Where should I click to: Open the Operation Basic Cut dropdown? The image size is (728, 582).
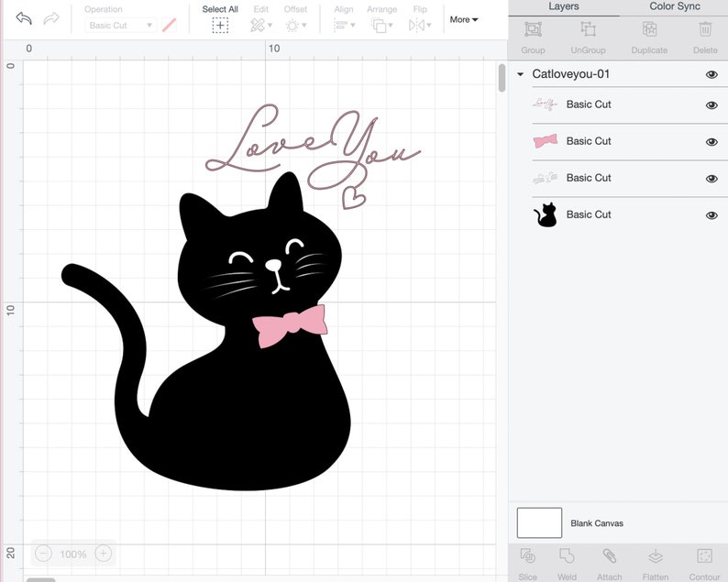[120, 25]
